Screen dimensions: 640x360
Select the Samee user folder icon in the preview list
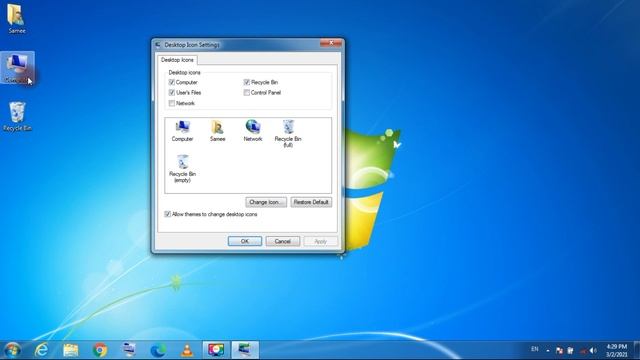[218, 131]
